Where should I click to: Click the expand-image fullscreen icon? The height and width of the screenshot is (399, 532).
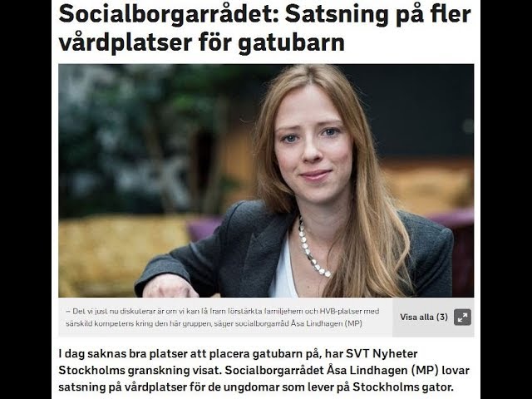(x=462, y=318)
